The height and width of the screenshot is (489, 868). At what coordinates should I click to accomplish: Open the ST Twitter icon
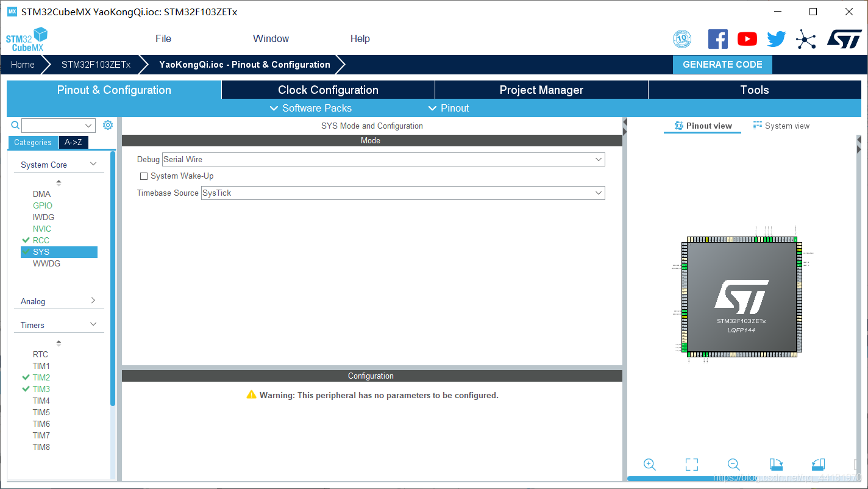click(777, 39)
